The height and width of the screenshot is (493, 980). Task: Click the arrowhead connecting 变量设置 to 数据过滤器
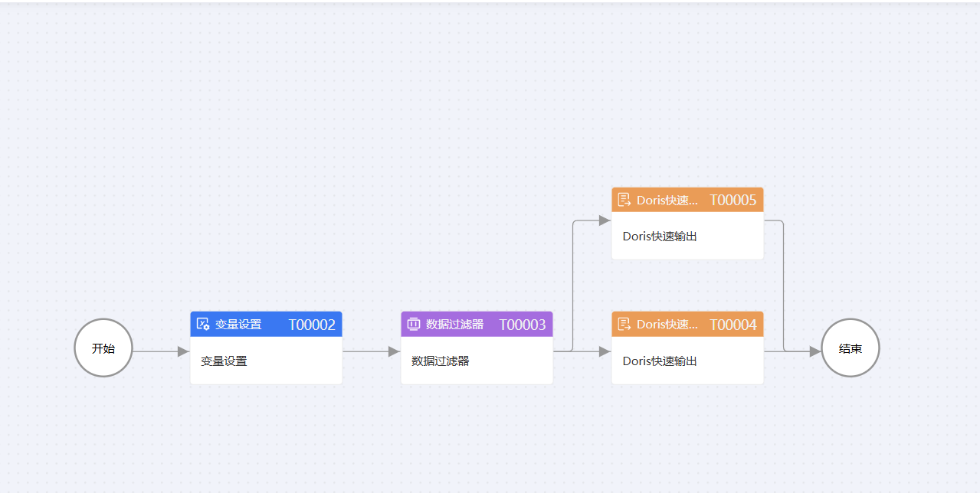tap(394, 351)
